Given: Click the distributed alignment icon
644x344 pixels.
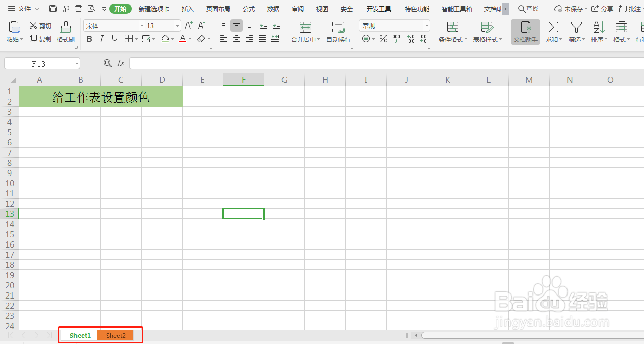Looking at the screenshot, I should pos(275,39).
